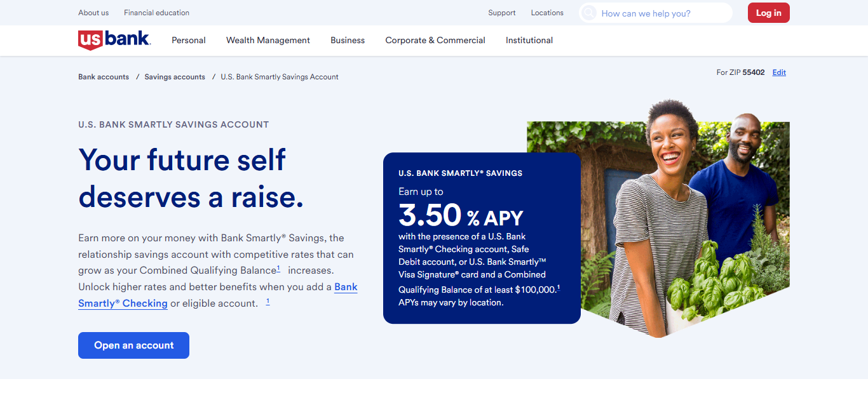Click the 'For ZIP 55402' label
Viewport: 868px width, 407px height.
pos(740,72)
